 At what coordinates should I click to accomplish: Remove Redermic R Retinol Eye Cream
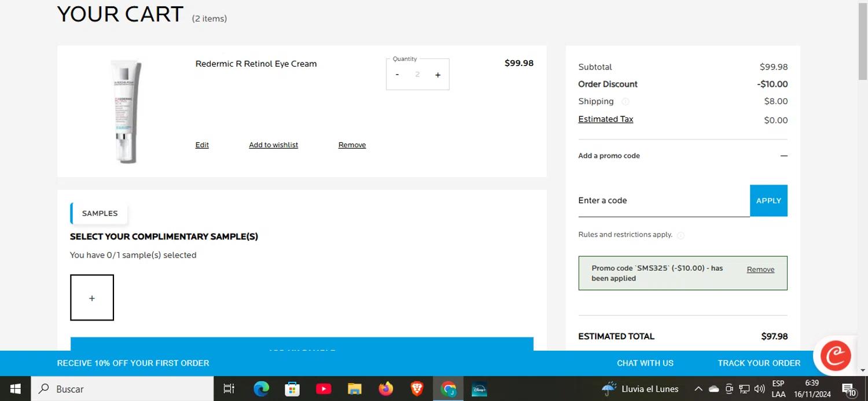(352, 145)
